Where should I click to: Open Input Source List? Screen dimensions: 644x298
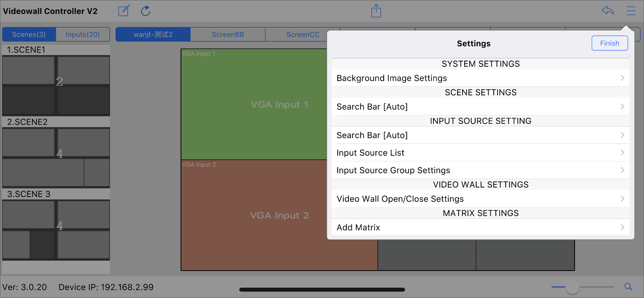(480, 153)
